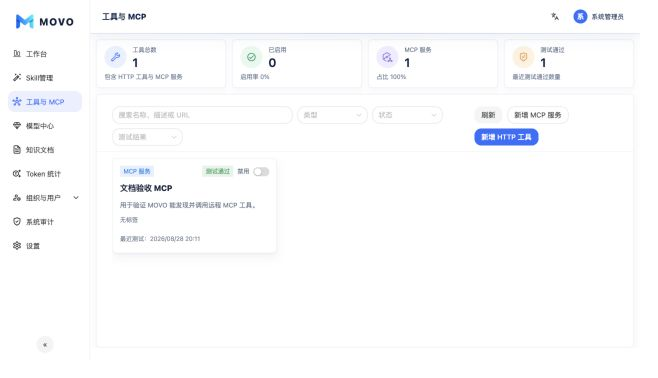This screenshot has width=658, height=378.
Task: Go to 工作台 menu item
Action: tap(37, 54)
